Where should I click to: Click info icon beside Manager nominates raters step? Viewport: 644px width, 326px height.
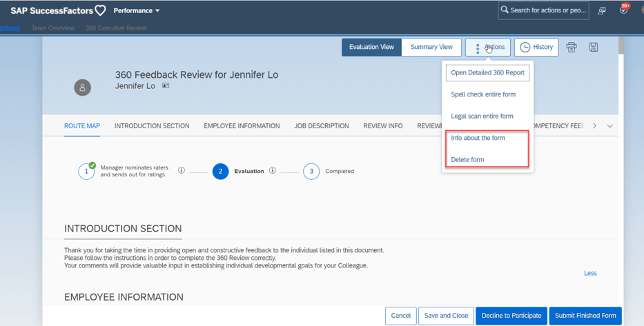pyautogui.click(x=182, y=171)
